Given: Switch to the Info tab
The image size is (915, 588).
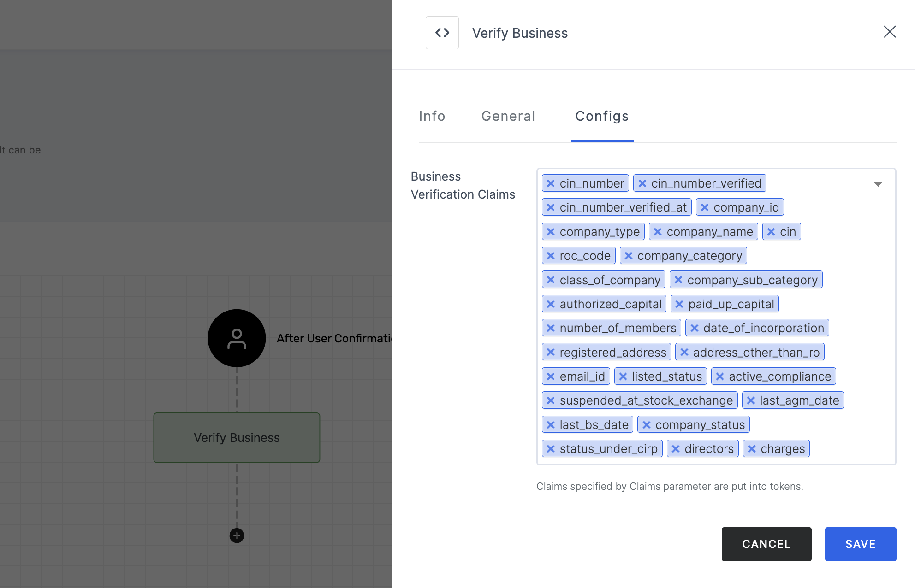Looking at the screenshot, I should (432, 115).
